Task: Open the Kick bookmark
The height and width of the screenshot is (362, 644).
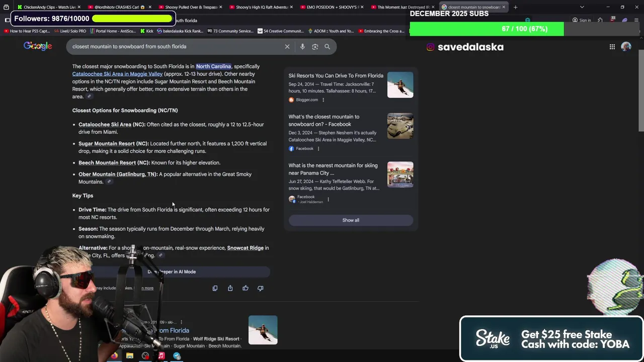Action: [x=146, y=31]
